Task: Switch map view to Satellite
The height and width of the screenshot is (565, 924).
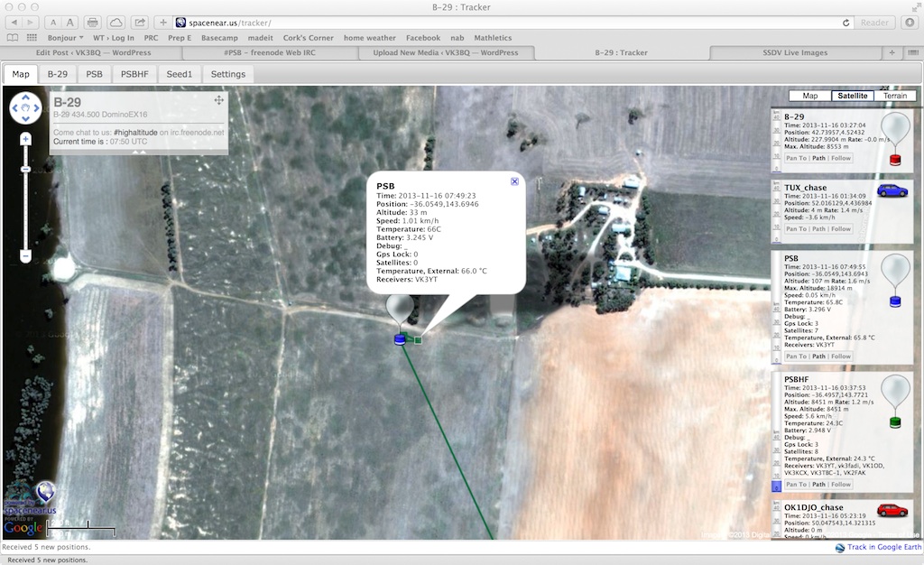Action: pos(852,96)
